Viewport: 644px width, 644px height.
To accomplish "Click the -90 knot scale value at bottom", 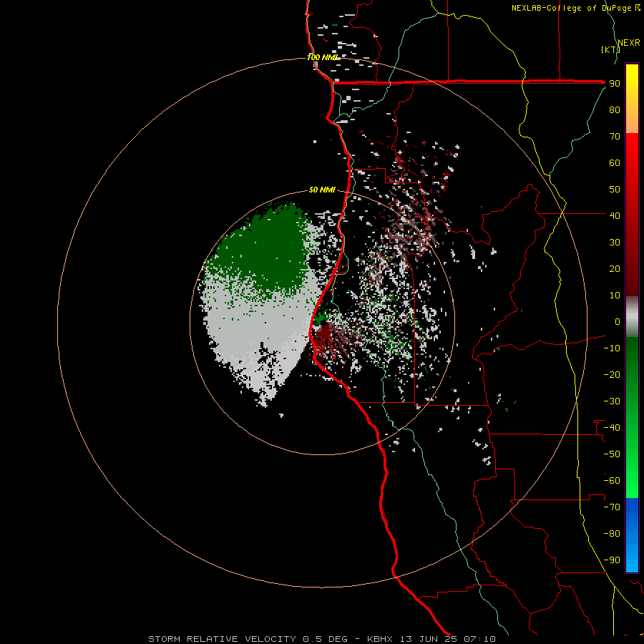I will pyautogui.click(x=612, y=560).
